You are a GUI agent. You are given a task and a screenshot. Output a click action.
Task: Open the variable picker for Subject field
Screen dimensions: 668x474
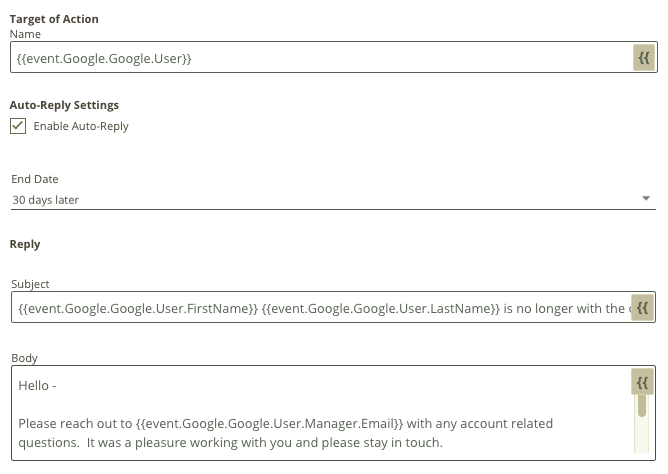(x=642, y=307)
